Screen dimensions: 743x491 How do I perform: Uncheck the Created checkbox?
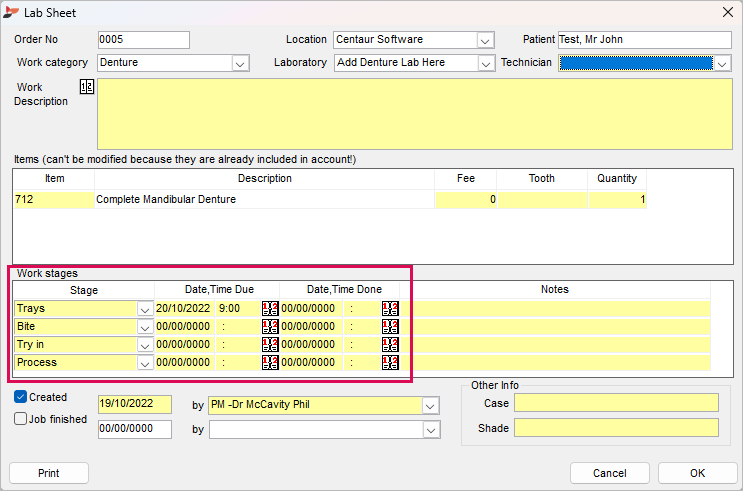[20, 397]
